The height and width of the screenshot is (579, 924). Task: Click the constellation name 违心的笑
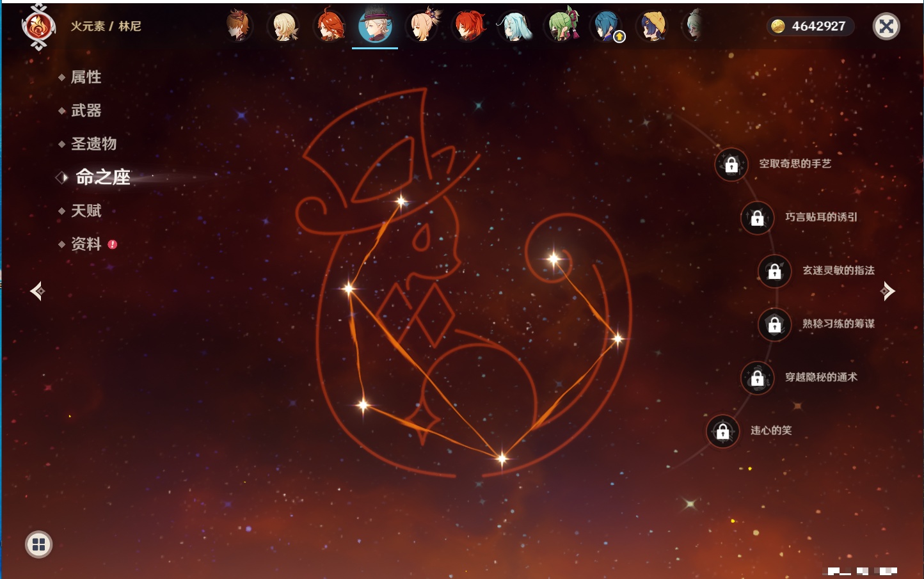point(771,431)
